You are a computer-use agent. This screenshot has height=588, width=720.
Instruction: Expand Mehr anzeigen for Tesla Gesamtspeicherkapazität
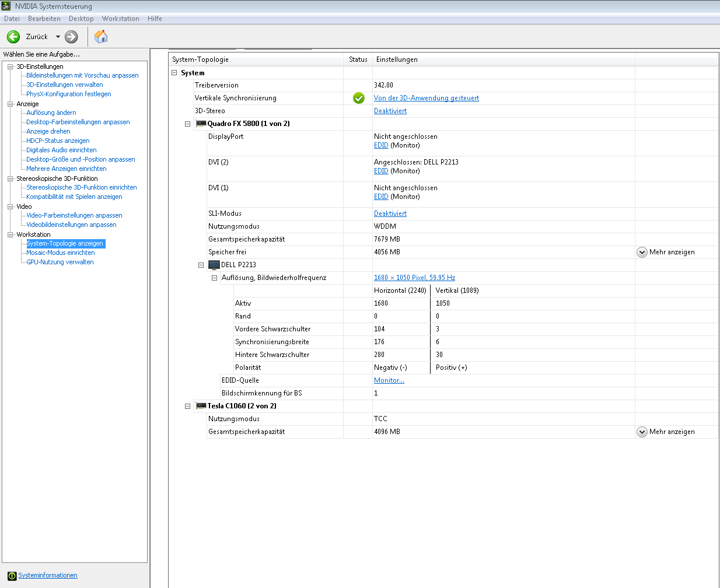pos(642,432)
